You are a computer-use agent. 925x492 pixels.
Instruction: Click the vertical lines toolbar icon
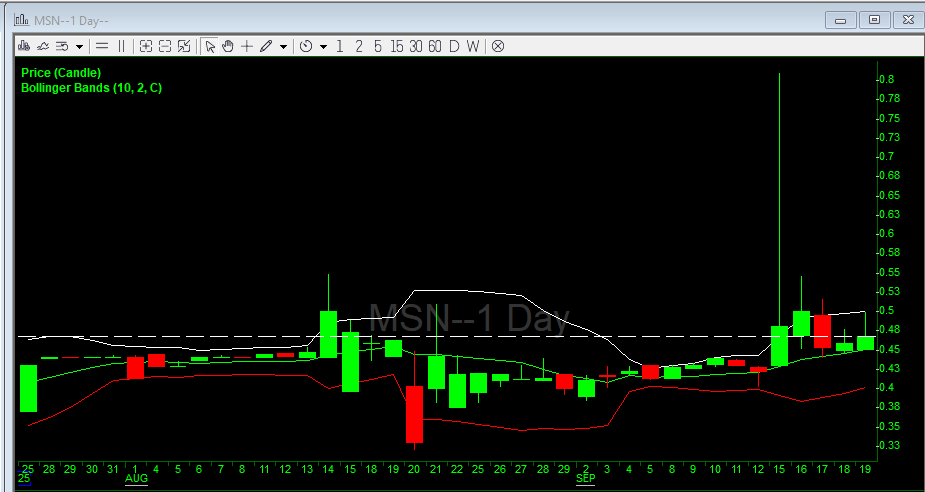click(x=122, y=46)
